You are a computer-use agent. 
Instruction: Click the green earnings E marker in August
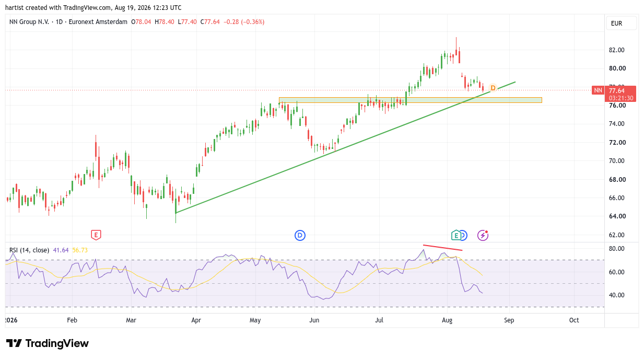click(x=456, y=235)
